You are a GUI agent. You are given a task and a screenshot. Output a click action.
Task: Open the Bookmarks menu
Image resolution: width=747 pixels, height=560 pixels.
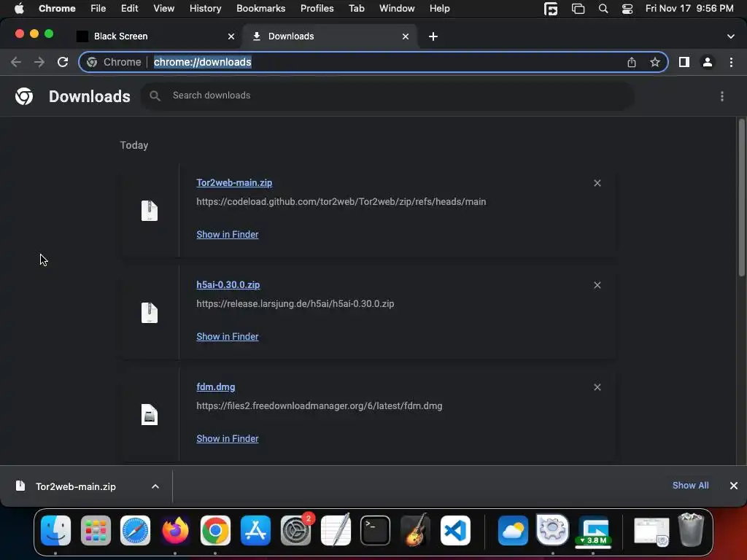(x=260, y=9)
